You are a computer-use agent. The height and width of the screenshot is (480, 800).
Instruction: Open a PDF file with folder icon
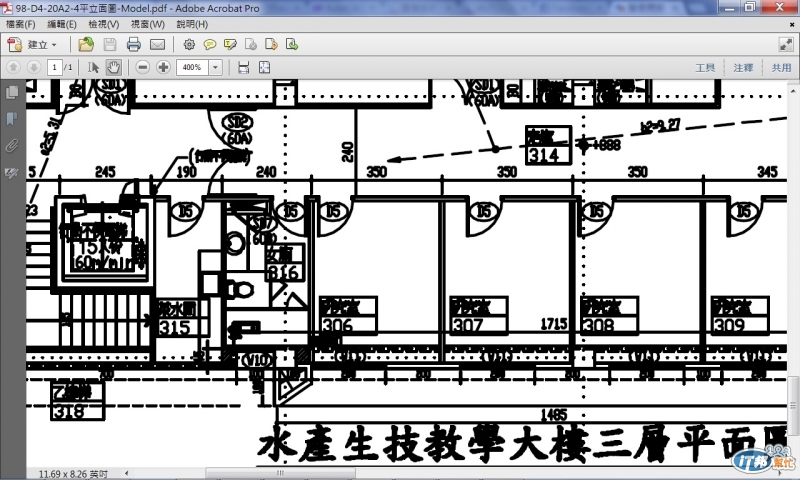pos(86,45)
